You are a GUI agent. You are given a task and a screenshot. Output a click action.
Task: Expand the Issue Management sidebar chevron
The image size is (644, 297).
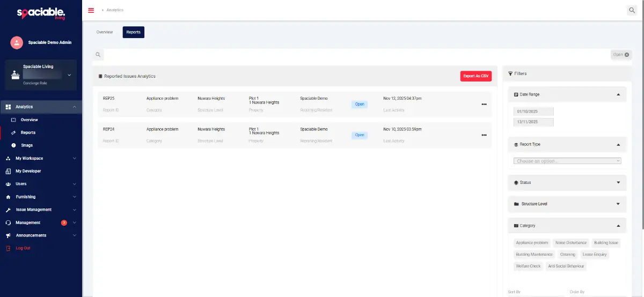point(74,210)
